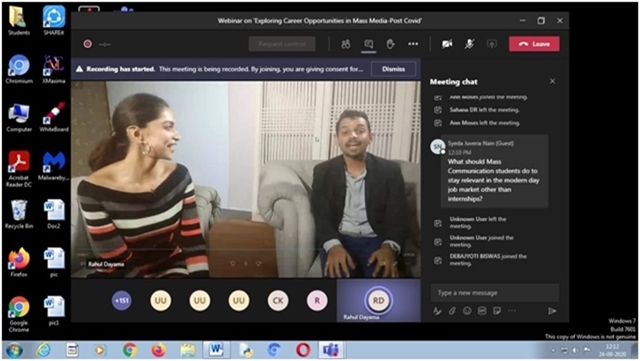
Task: Toggle the meeting chat icon in toolbar
Action: [368, 44]
